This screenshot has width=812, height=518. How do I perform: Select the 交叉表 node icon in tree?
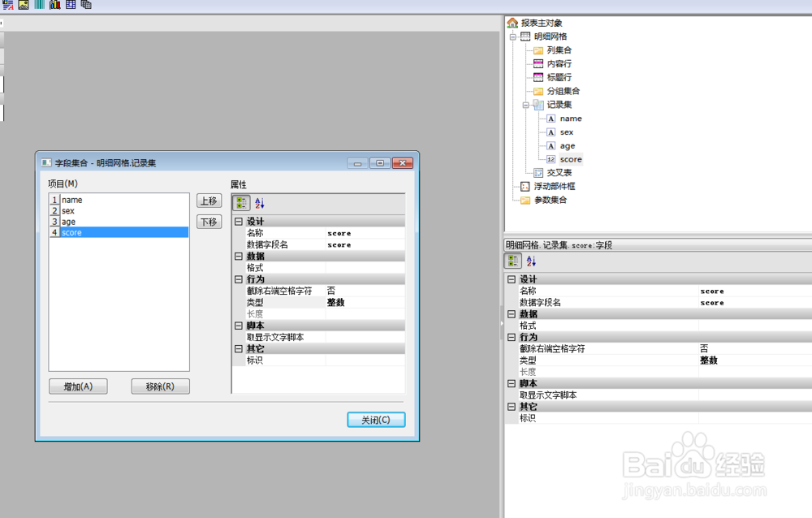point(539,172)
